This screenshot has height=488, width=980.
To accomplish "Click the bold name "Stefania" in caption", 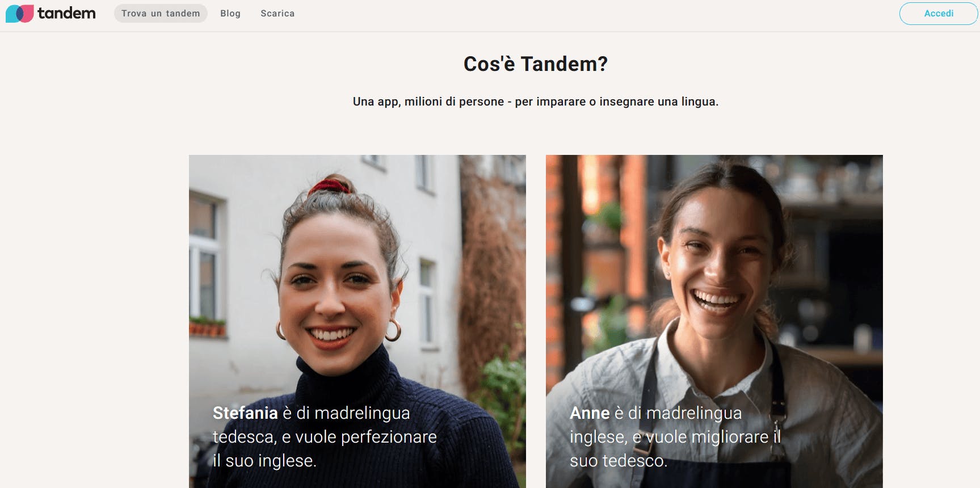I will coord(245,413).
